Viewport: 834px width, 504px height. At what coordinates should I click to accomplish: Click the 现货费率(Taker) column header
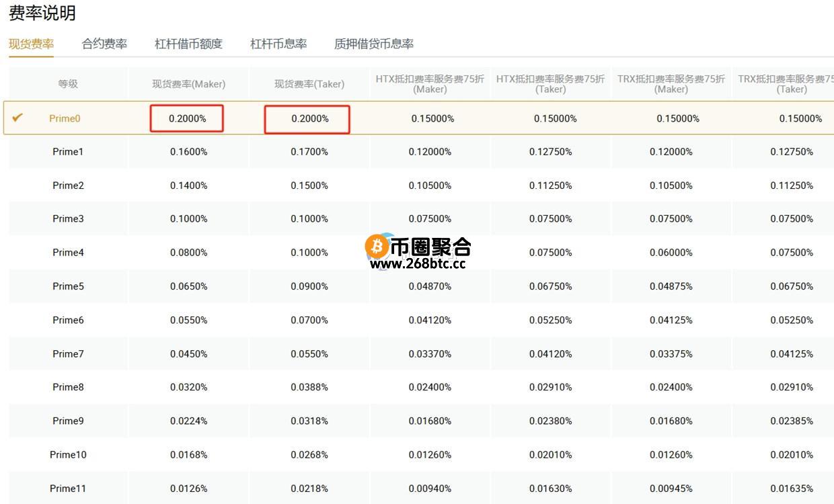point(309,84)
